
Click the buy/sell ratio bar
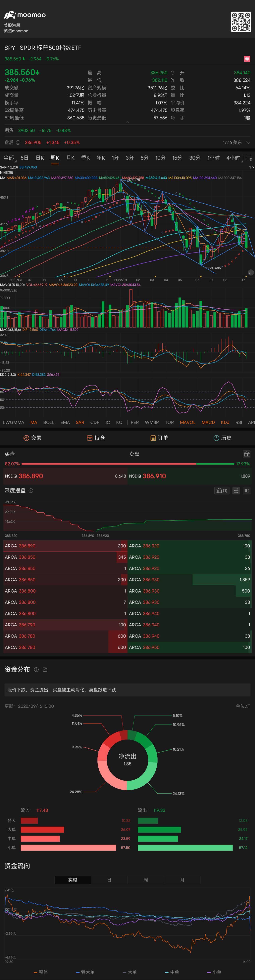[x=128, y=464]
